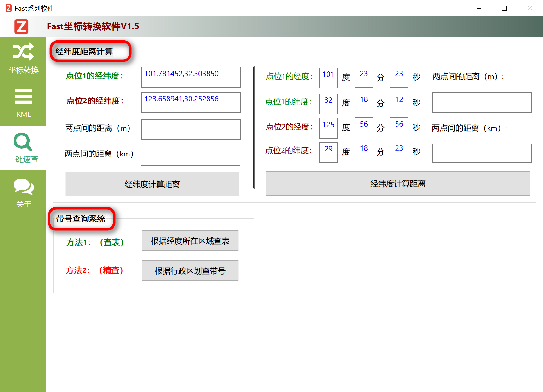This screenshot has width=543, height=392.
Task: Focus the 点位1的经纬度 input field
Action: click(x=191, y=77)
